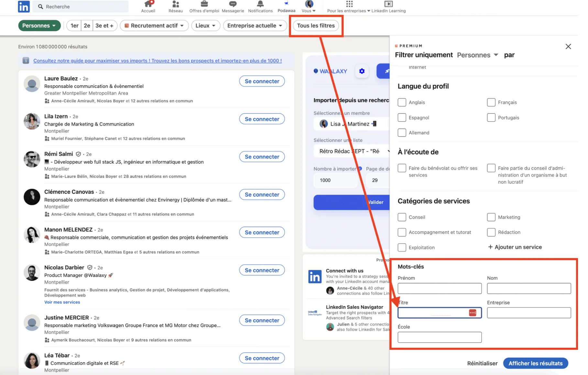Image resolution: width=588 pixels, height=375 pixels.
Task: Click the Waalaxy settings gear icon
Action: [362, 71]
